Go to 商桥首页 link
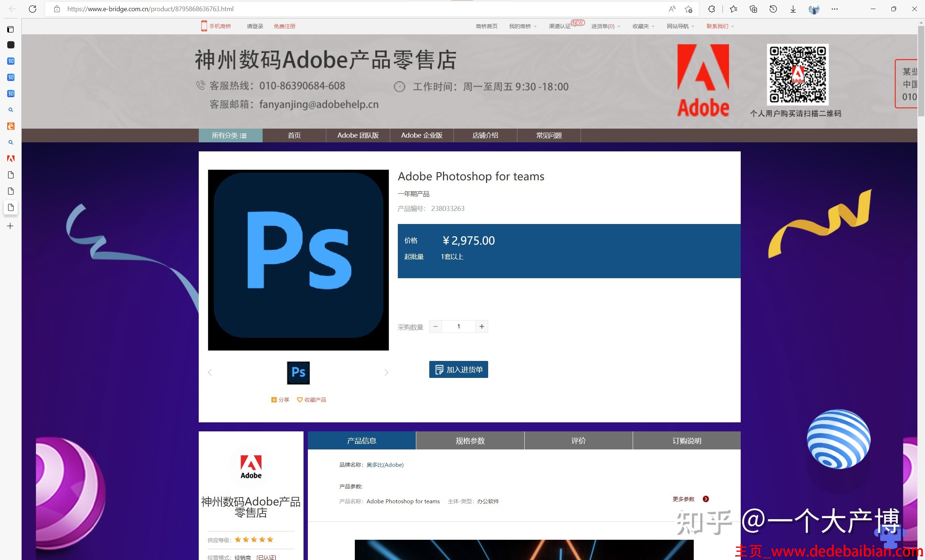 tap(486, 26)
